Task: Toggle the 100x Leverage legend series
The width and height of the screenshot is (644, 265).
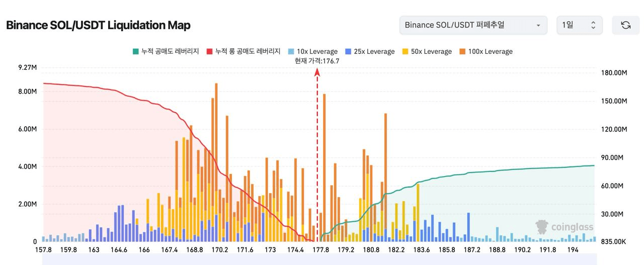Action: click(x=486, y=51)
